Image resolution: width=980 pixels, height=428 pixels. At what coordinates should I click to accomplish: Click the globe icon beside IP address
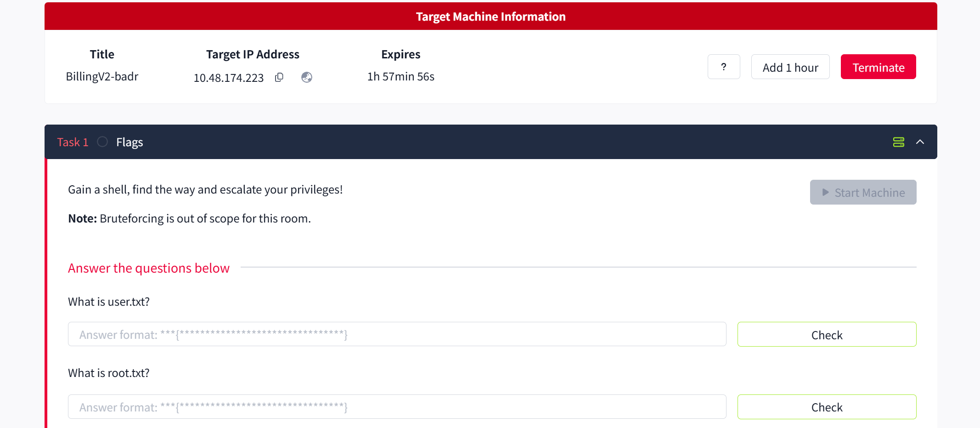(x=307, y=77)
